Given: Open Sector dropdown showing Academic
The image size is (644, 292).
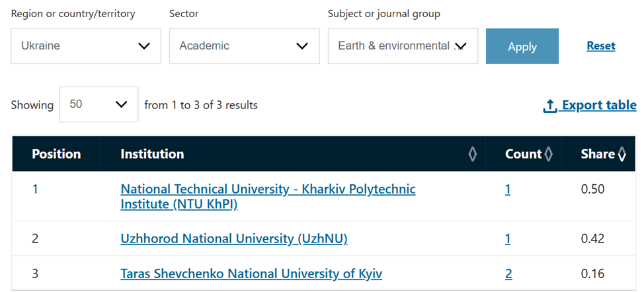Looking at the screenshot, I should [x=245, y=46].
